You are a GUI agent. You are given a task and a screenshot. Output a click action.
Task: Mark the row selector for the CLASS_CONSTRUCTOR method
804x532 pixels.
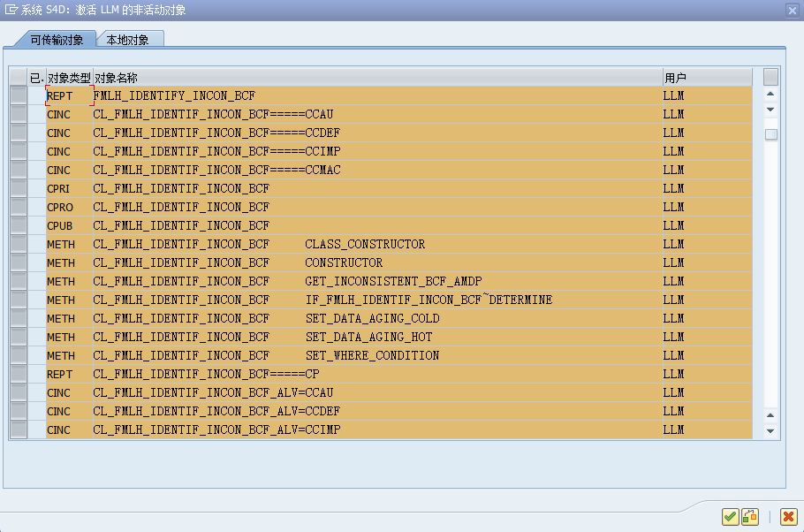tap(18, 244)
